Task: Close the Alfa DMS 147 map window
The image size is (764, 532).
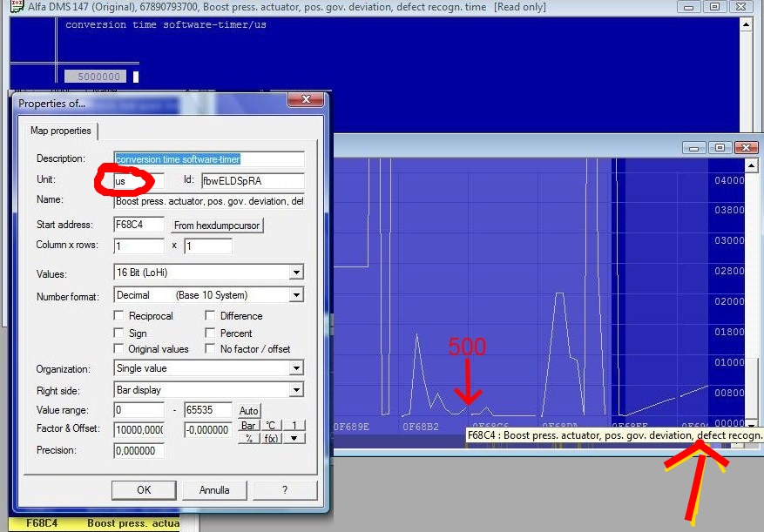Action: [740, 7]
